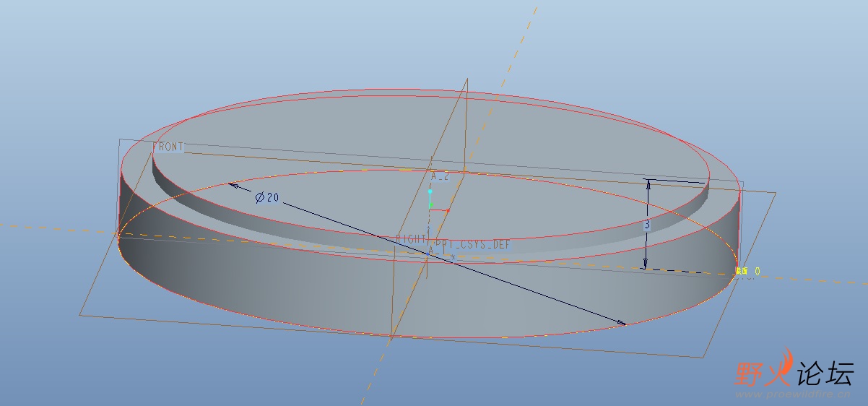The width and height of the screenshot is (868, 406).
Task: Select the height dimension value 3
Action: pos(647,225)
